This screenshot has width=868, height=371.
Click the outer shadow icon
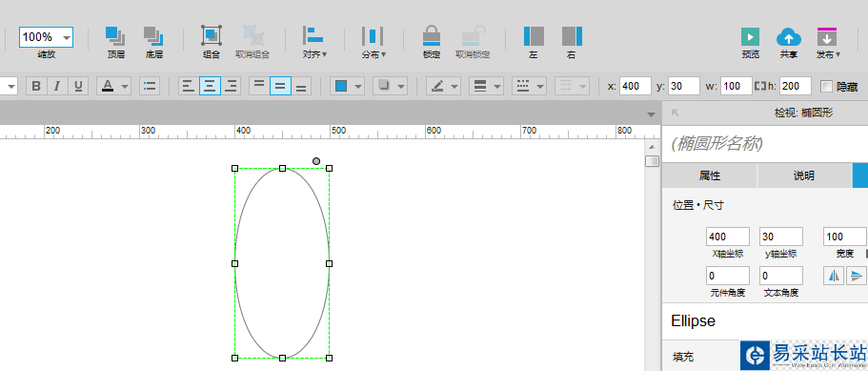pyautogui.click(x=383, y=86)
